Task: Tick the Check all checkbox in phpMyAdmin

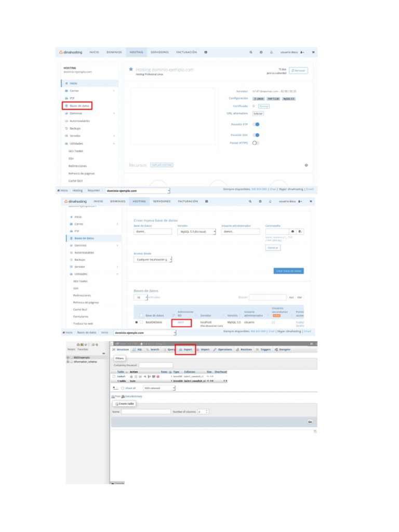Action: coord(123,388)
